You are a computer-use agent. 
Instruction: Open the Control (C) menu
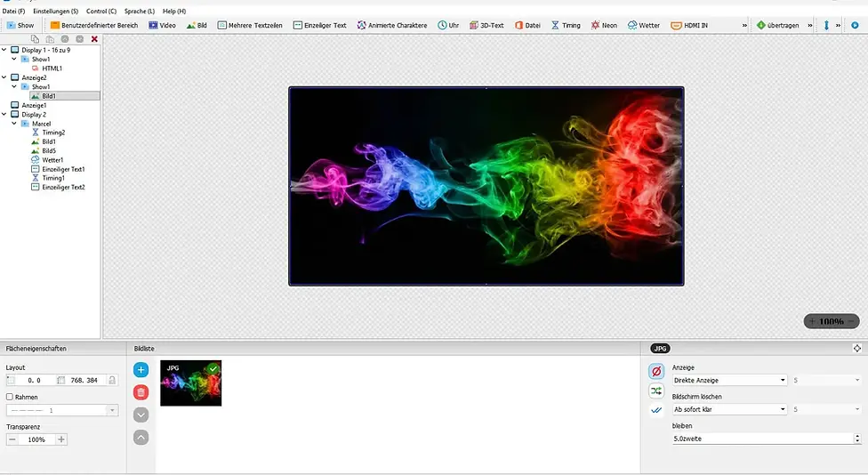(x=101, y=11)
